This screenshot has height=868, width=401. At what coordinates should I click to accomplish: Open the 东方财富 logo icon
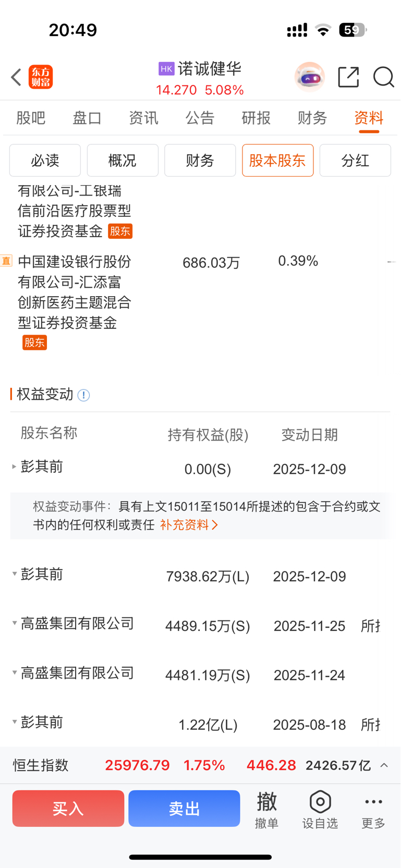(x=41, y=77)
